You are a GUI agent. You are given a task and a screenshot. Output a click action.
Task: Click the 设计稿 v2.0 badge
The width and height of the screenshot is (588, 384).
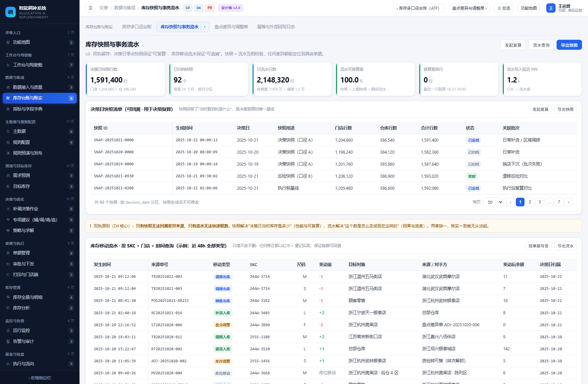[231, 8]
